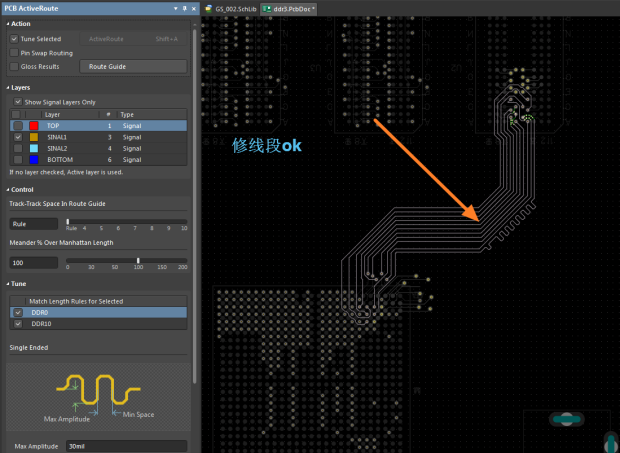Check the SINAL2 layer checkbox
The width and height of the screenshot is (620, 453).
coord(18,148)
